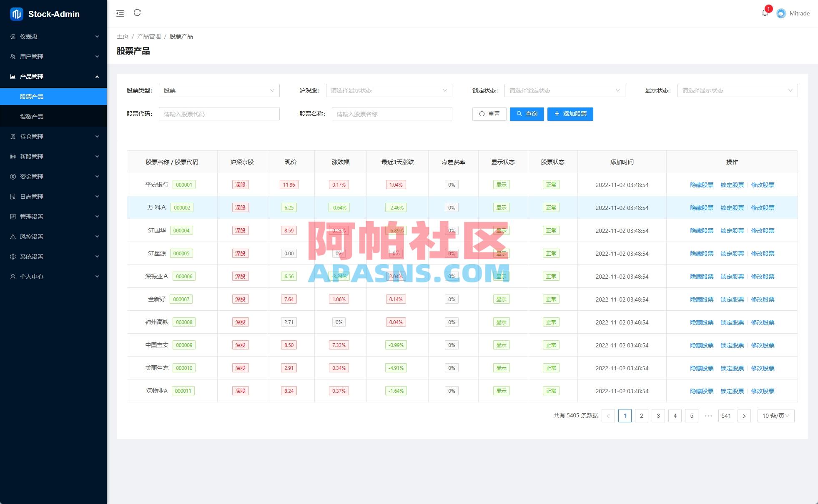Click the 深股 tag for ST国华
The height and width of the screenshot is (504, 818).
[x=239, y=230]
